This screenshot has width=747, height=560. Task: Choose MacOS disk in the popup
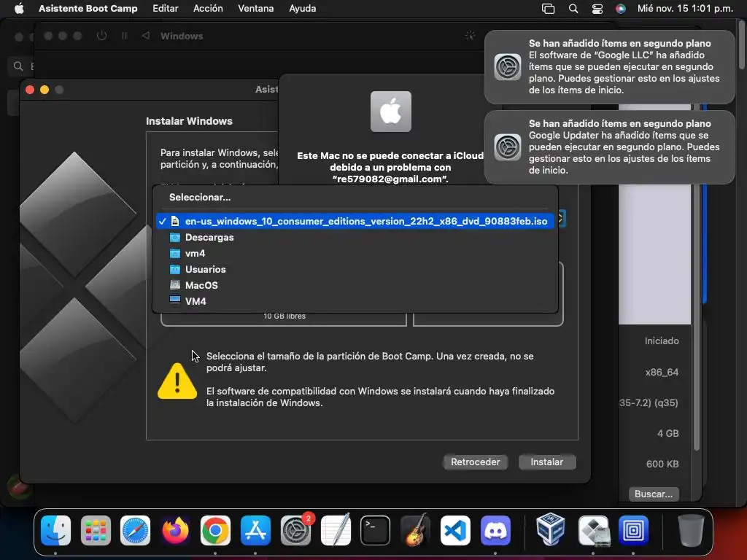click(355, 285)
